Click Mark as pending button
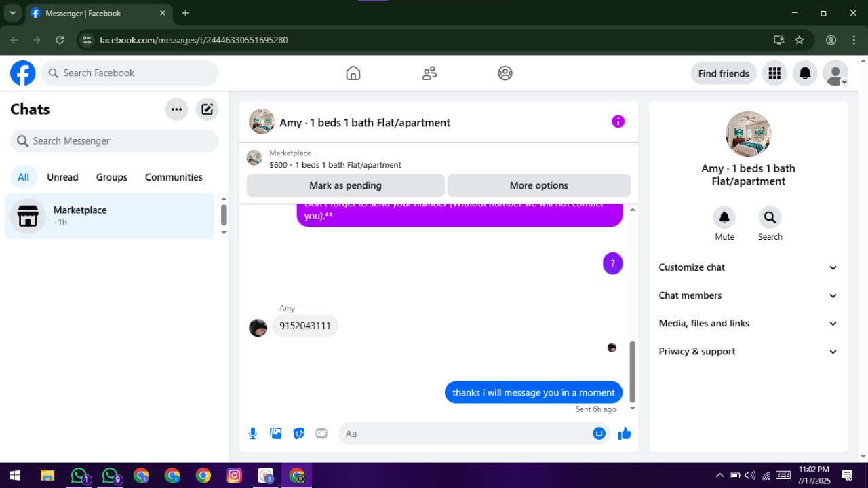This screenshot has width=868, height=488. point(345,185)
